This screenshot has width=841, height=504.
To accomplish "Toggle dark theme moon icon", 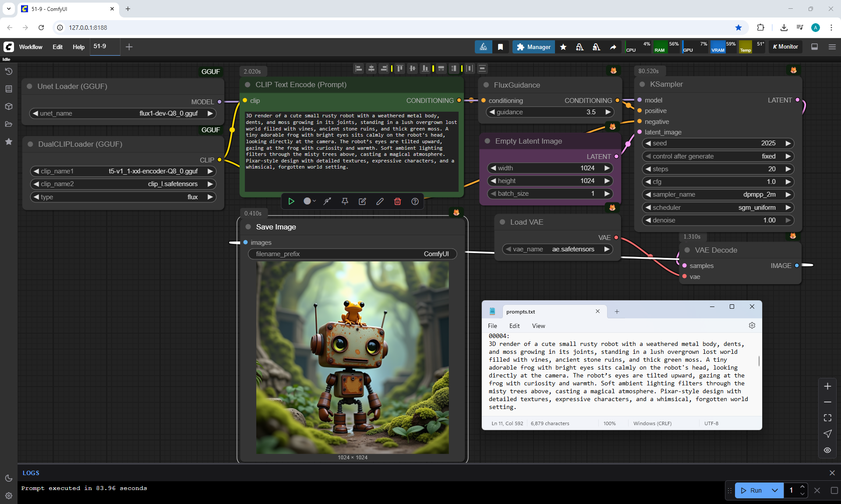I will [x=8, y=478].
